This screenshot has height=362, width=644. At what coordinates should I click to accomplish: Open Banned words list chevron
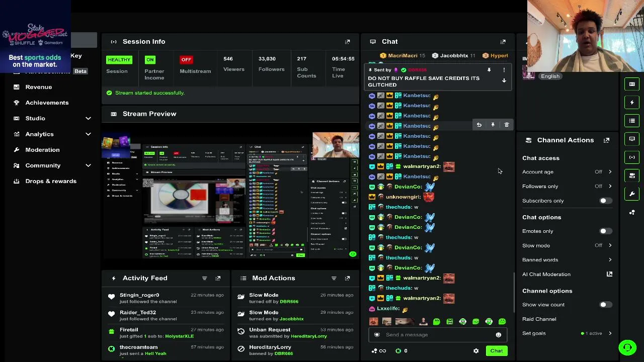point(610,260)
